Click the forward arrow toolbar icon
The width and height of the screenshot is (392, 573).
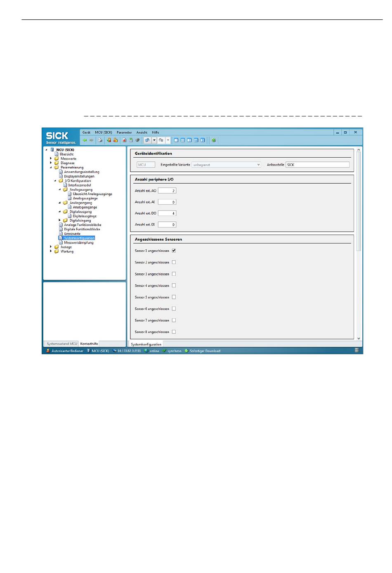(x=92, y=140)
